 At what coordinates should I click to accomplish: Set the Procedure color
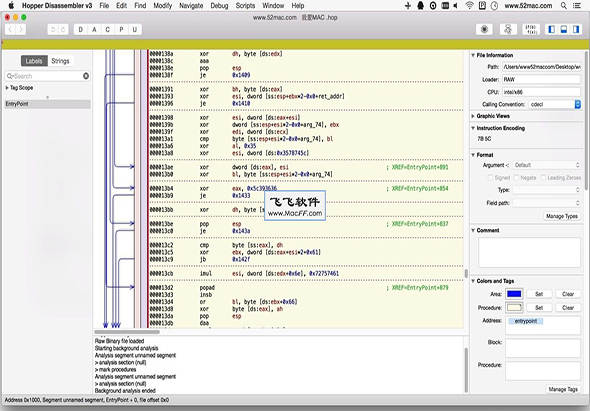point(539,308)
